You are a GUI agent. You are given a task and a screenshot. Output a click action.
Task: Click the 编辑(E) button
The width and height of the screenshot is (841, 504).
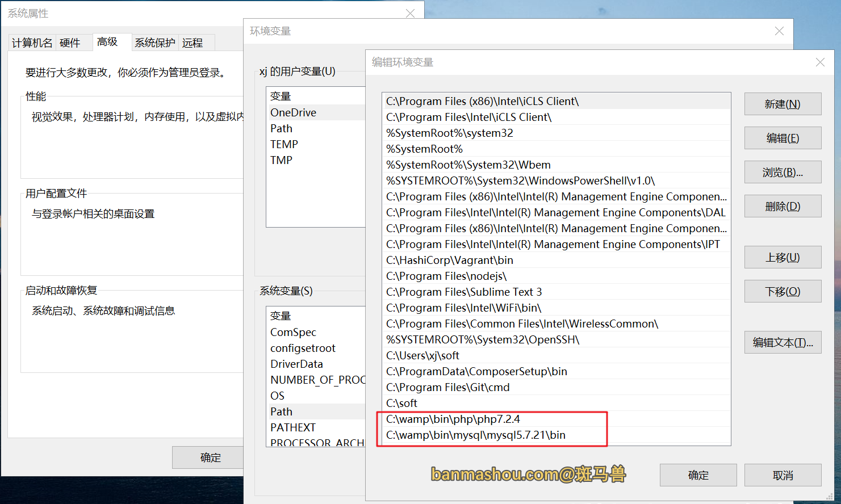click(782, 138)
